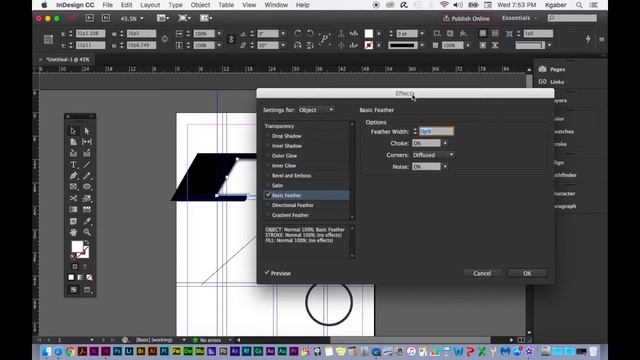Screen dimensions: 640x360
Task: Click the fill color box in Tools panel
Action: pos(77,247)
